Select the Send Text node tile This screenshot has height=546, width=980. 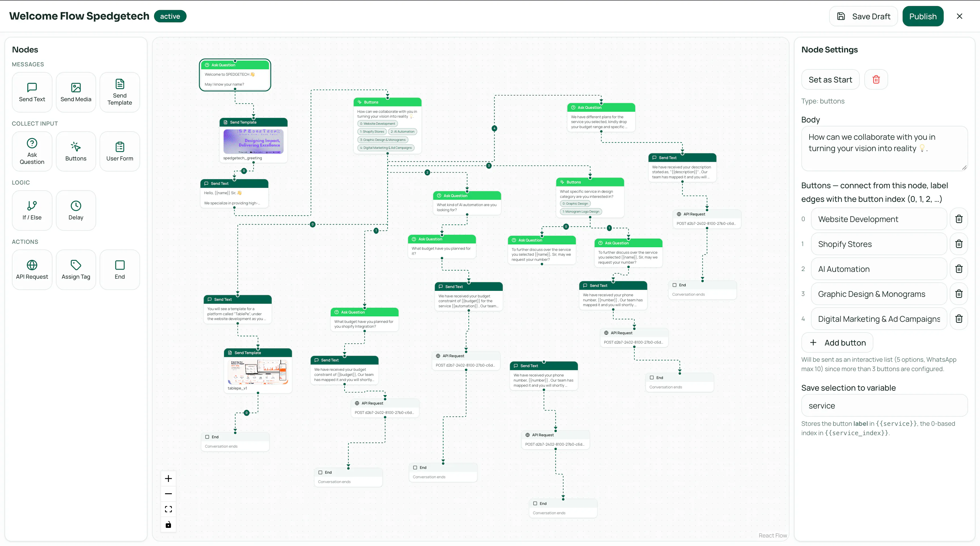(32, 92)
